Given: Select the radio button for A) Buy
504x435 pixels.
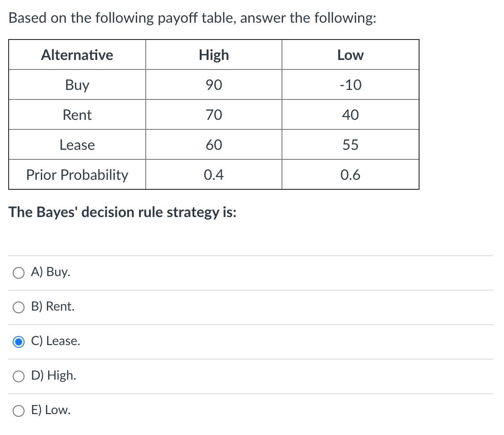Looking at the screenshot, I should 18,273.
